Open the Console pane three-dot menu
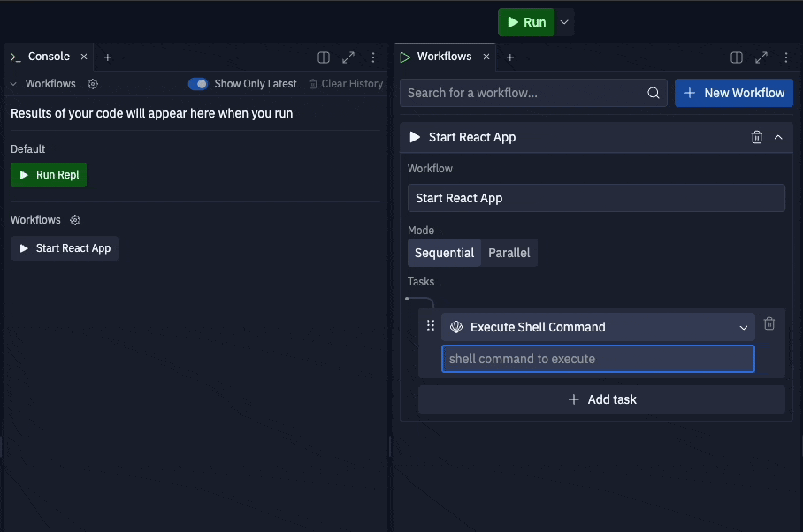The height and width of the screenshot is (532, 803). (373, 57)
